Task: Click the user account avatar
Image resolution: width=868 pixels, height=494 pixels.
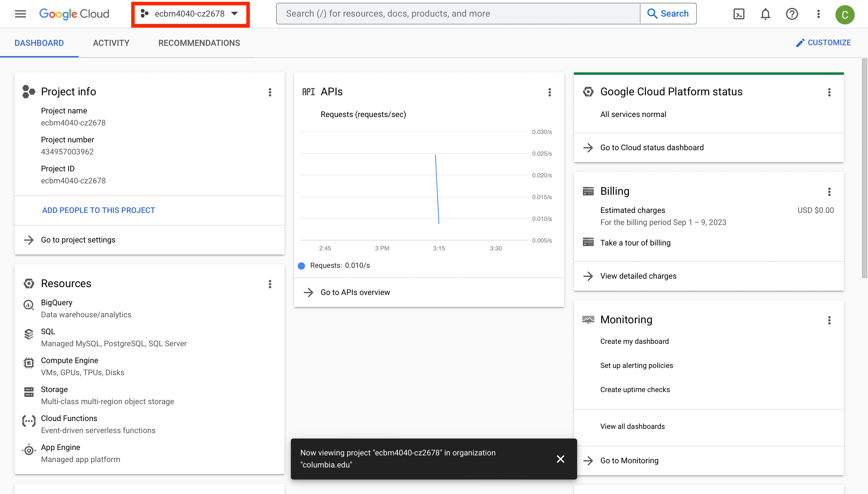Action: coord(844,14)
